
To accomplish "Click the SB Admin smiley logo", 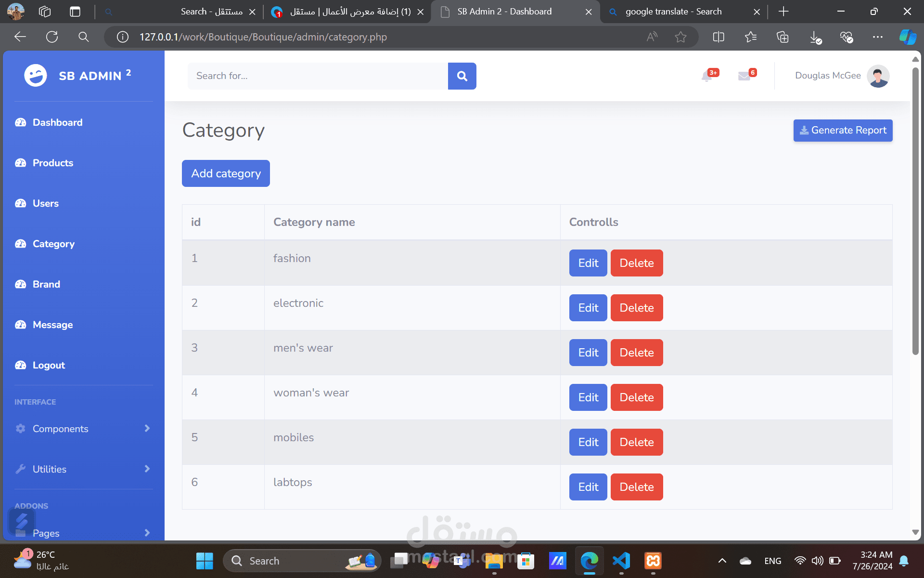I will pos(36,76).
